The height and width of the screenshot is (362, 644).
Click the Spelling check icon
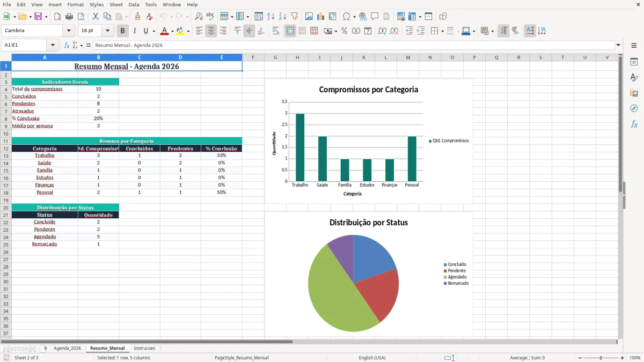pyautogui.click(x=210, y=17)
